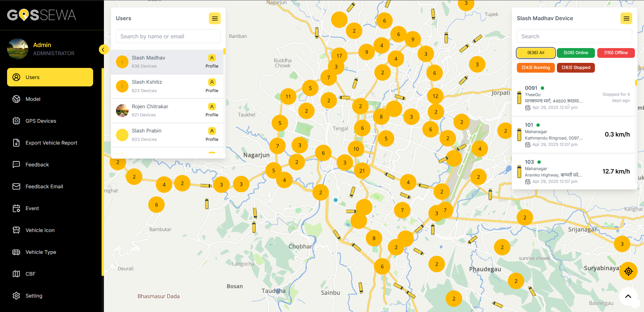The width and height of the screenshot is (644, 312).
Task: Click the Admin avatar picture
Action: click(x=17, y=49)
